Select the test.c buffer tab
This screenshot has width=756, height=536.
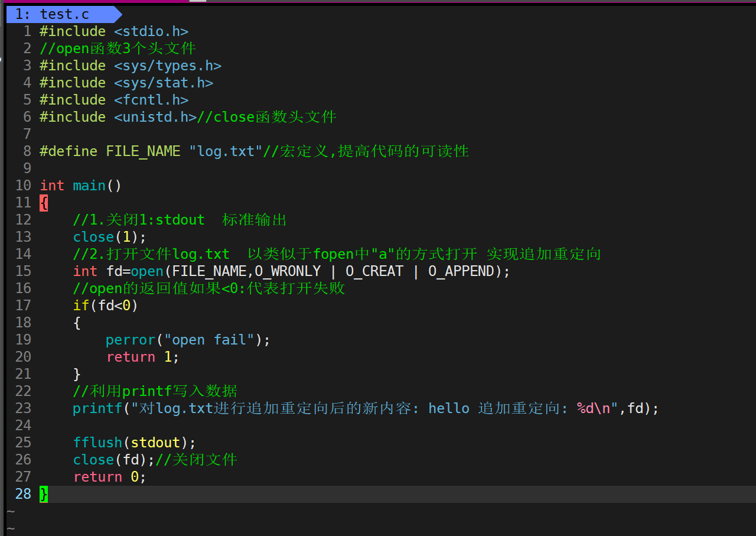pos(64,14)
